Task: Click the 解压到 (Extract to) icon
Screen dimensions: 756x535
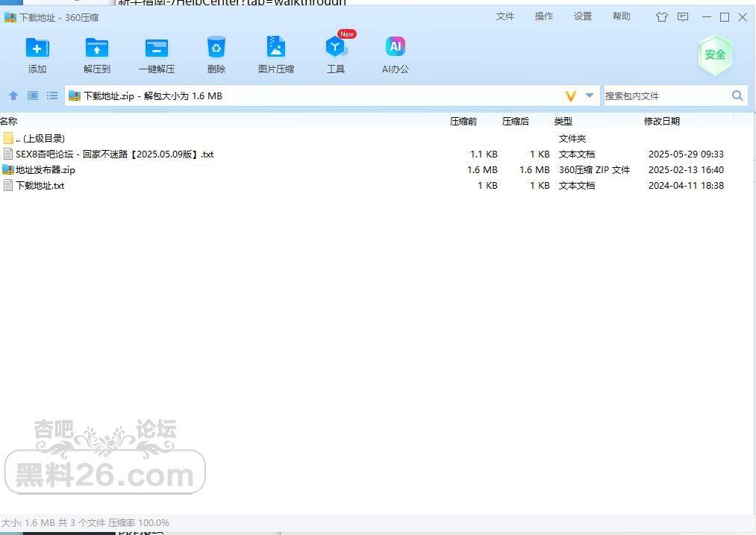Action: (97, 49)
